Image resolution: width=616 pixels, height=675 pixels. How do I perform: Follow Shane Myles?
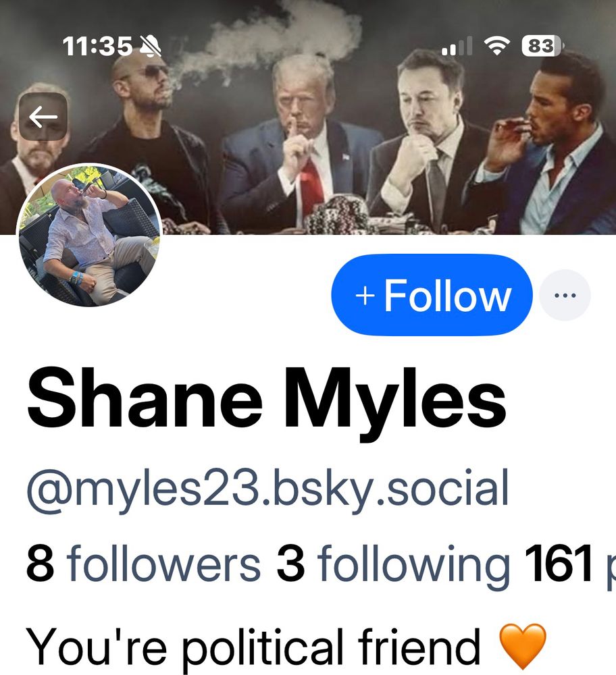(x=432, y=295)
